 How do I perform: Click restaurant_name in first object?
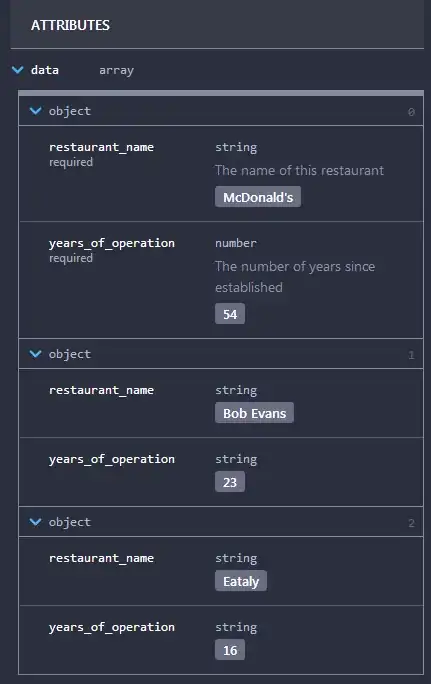pos(101,147)
